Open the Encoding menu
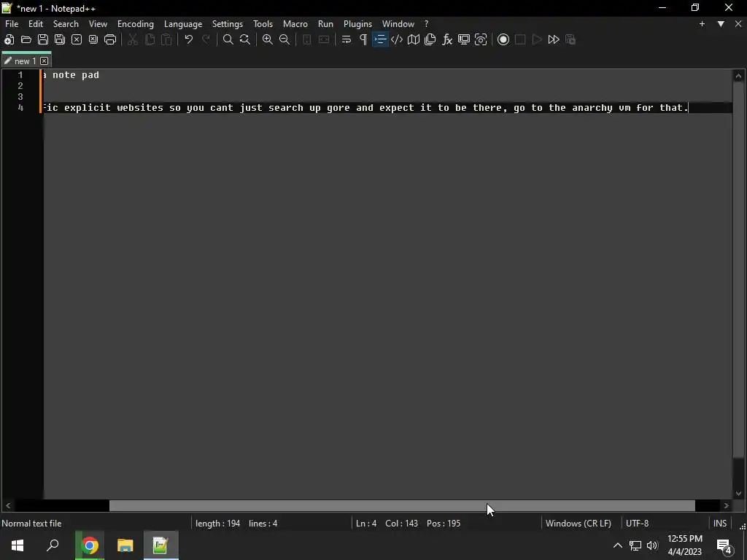The width and height of the screenshot is (747, 560). (136, 24)
